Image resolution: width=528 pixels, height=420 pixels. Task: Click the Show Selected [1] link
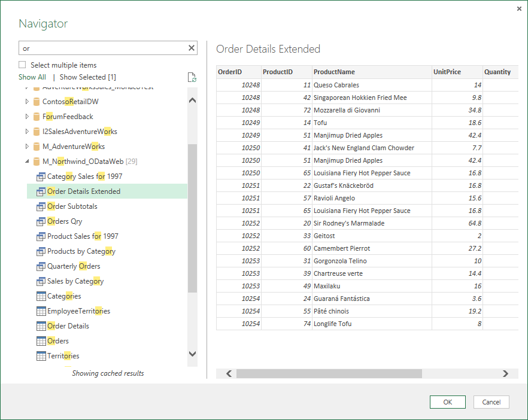pyautogui.click(x=88, y=77)
